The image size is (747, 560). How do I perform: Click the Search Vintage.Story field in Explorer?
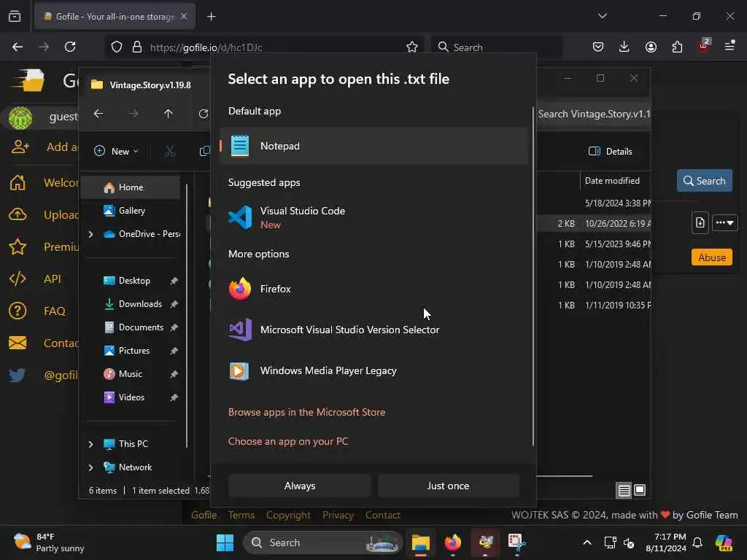594,114
